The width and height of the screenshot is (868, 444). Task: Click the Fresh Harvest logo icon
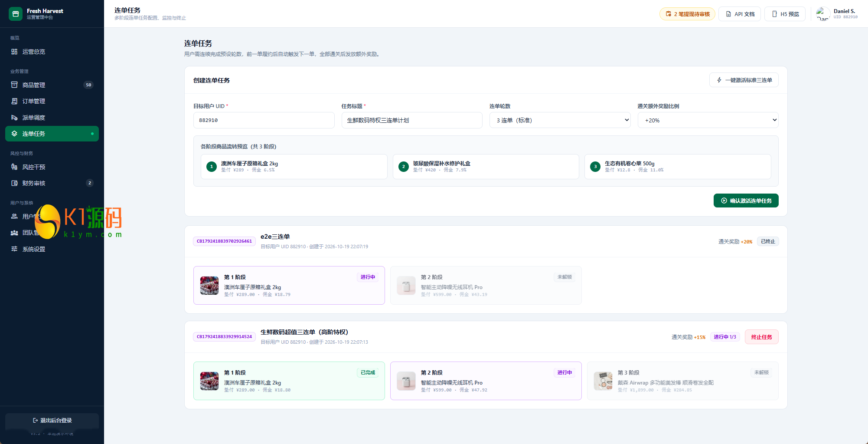[x=16, y=14]
